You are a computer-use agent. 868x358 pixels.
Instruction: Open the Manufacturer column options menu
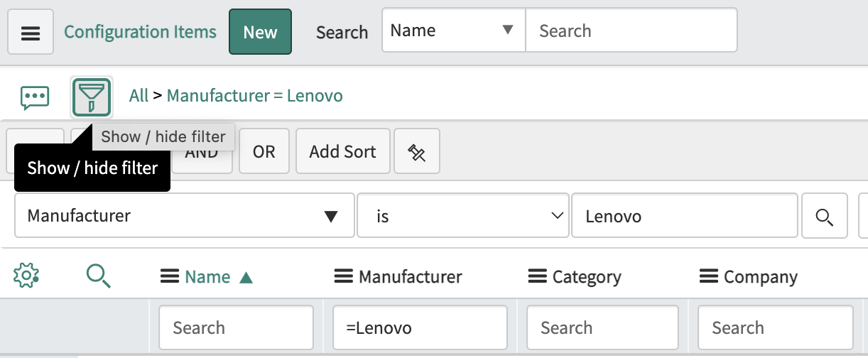coord(344,277)
